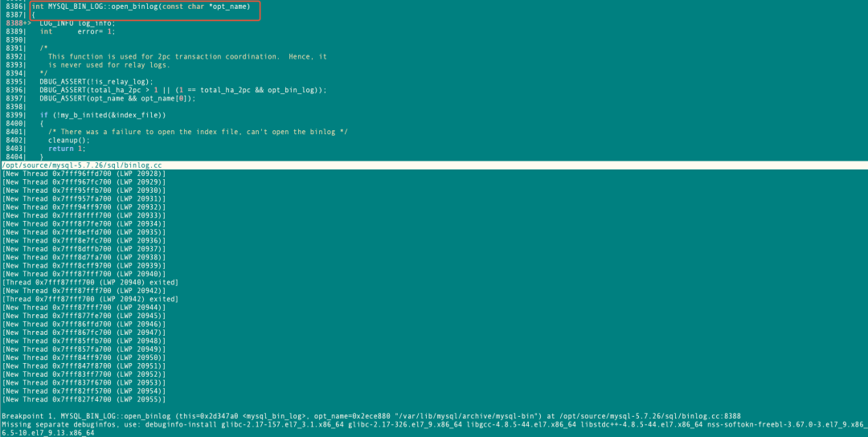Click New Thread line with LWP 20939
This screenshot has height=437, width=868.
pos(84,266)
